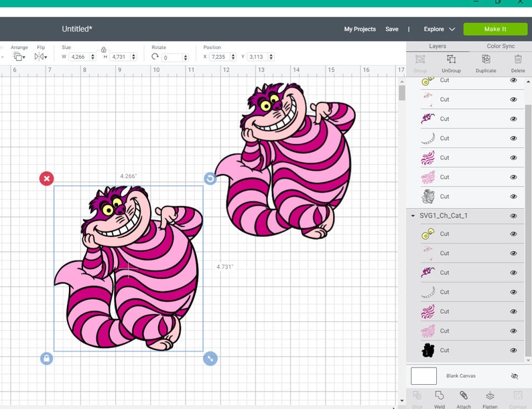
Task: Click the Height value stepper arrows
Action: [x=134, y=57]
